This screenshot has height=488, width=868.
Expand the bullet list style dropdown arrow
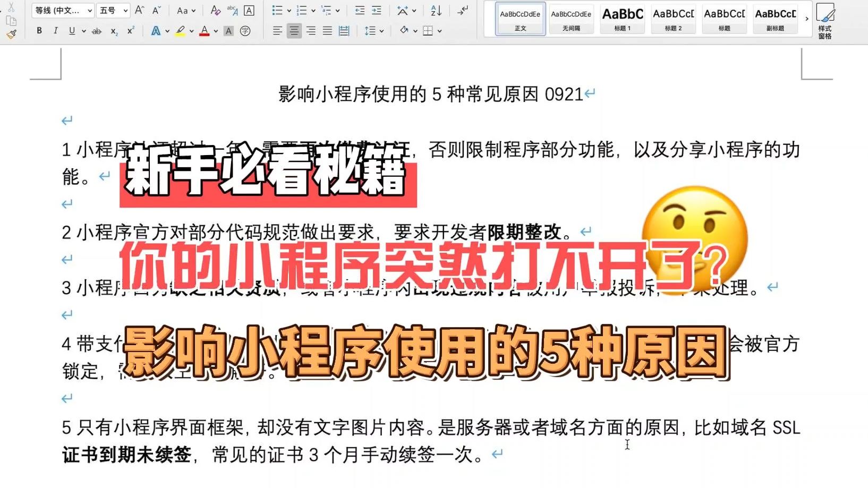coord(289,11)
